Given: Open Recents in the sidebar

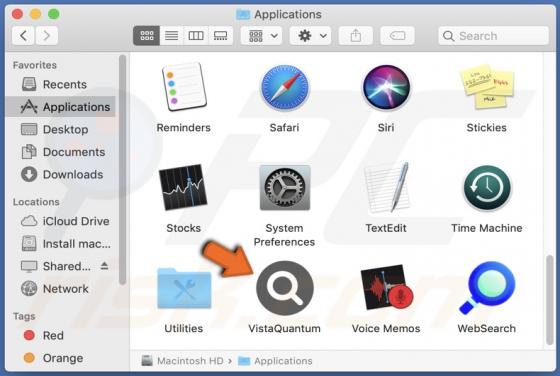Looking at the screenshot, I should tap(61, 84).
